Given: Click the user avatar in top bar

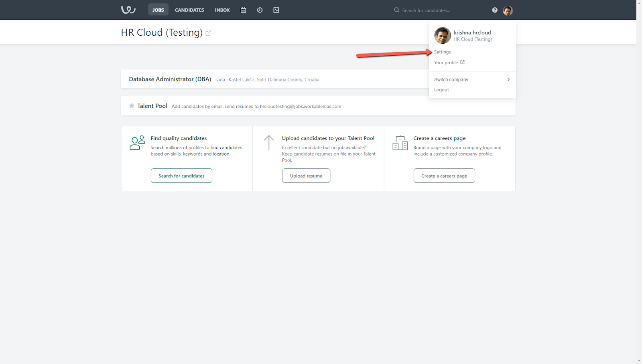Looking at the screenshot, I should pyautogui.click(x=508, y=10).
